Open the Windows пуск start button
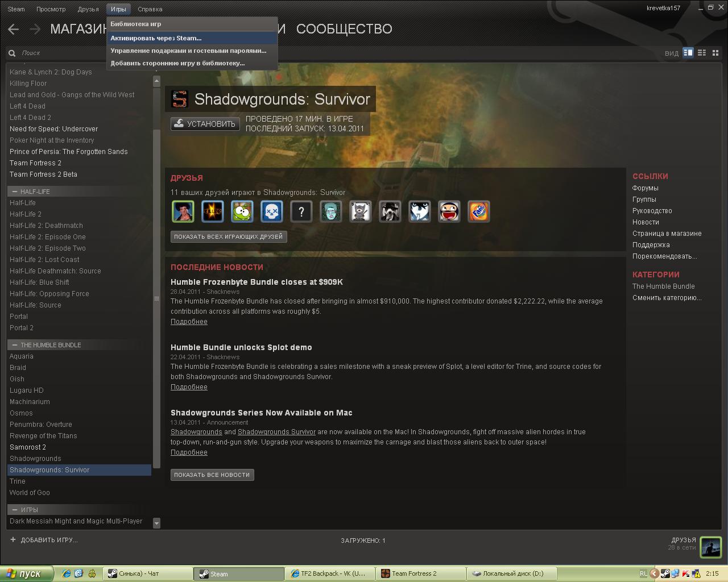728x582 pixels. pos(27,573)
